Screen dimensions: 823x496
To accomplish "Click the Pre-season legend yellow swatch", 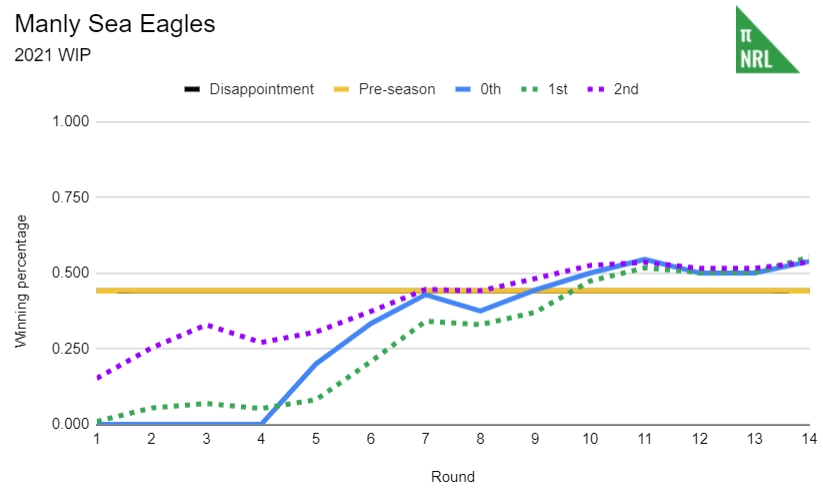I will click(x=341, y=89).
